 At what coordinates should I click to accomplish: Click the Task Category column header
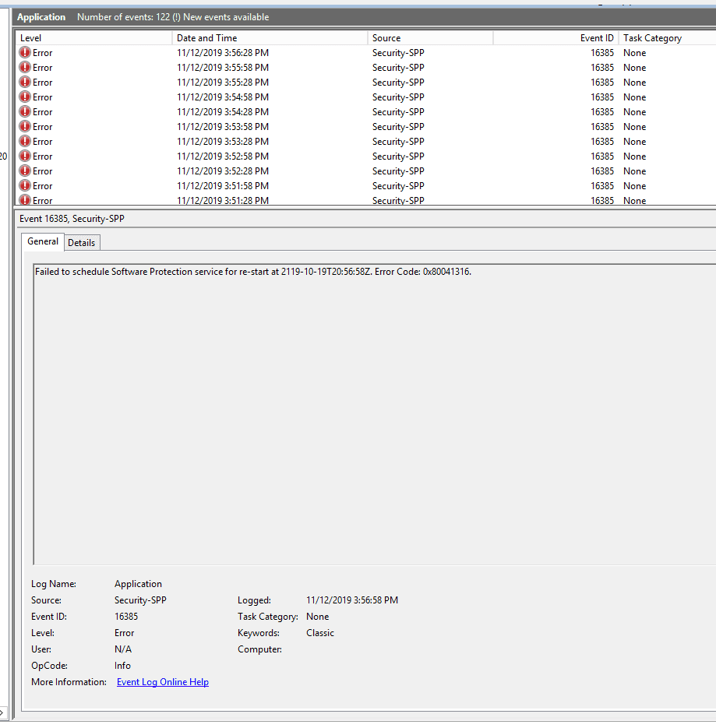click(x=666, y=38)
